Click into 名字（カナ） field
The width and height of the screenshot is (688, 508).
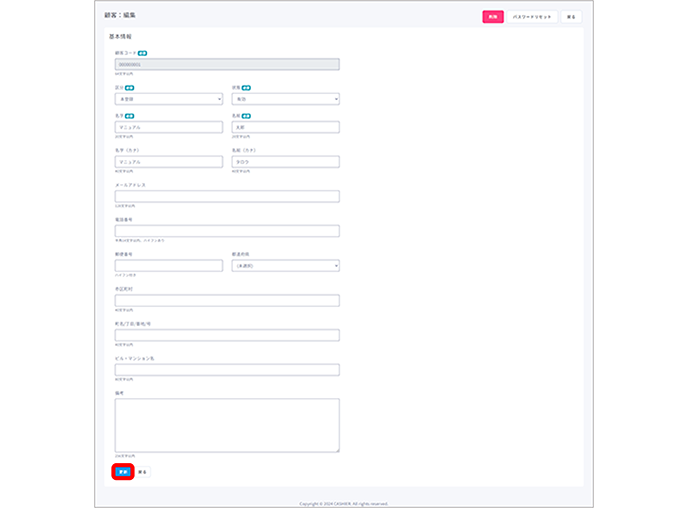click(x=168, y=161)
